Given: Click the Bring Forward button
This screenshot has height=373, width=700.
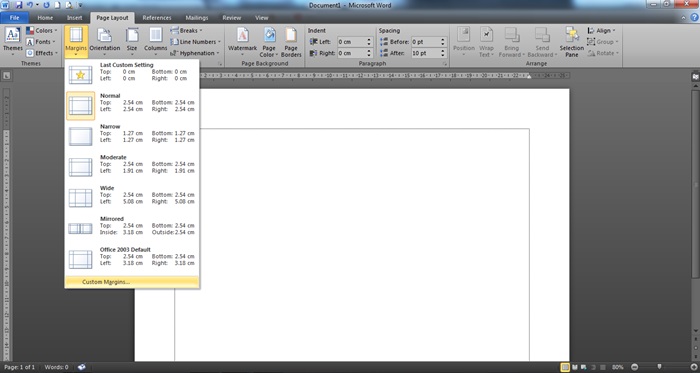Looking at the screenshot, I should [512, 41].
